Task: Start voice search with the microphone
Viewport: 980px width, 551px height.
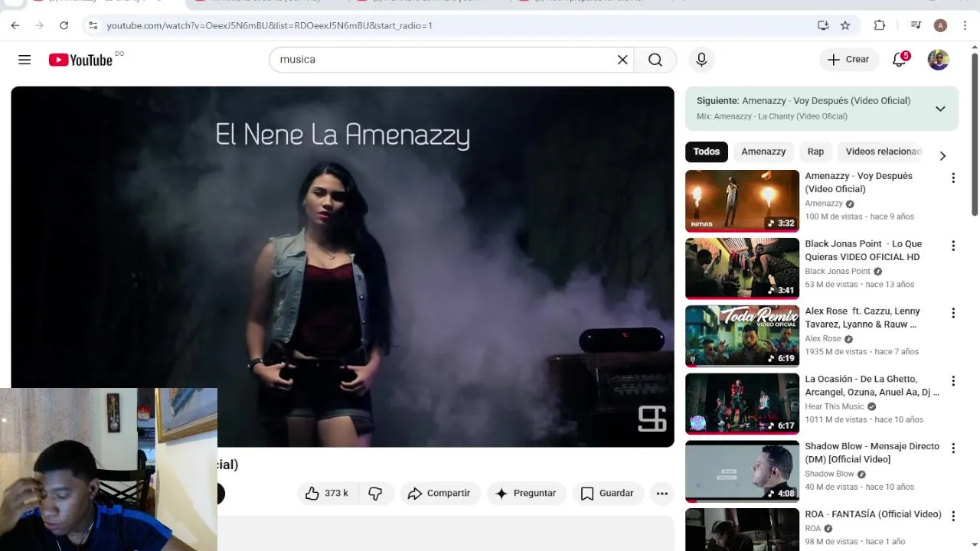Action: click(x=701, y=60)
